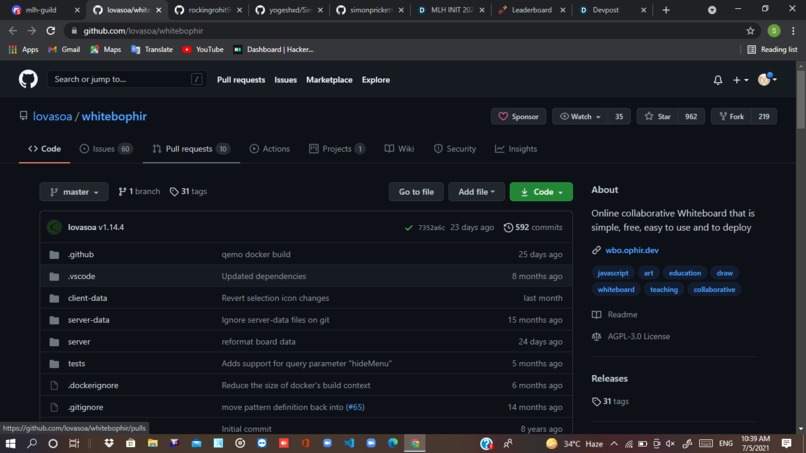Select the education topic tag
The width and height of the screenshot is (806, 453).
tap(685, 273)
